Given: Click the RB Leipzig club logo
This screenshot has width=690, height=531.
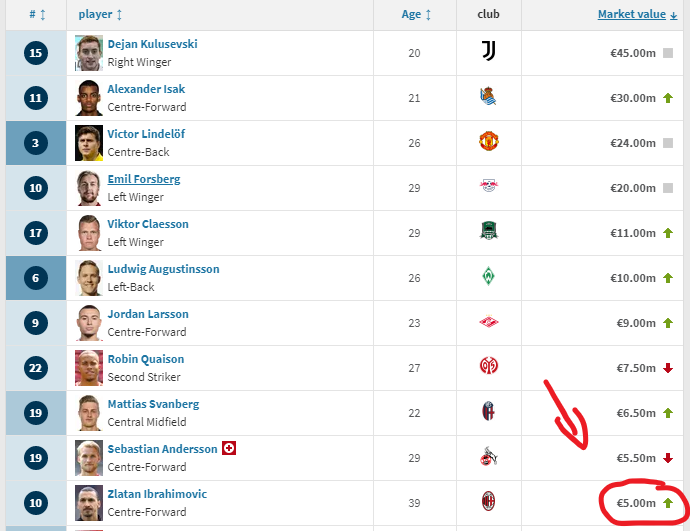Looking at the screenshot, I should point(488,187).
